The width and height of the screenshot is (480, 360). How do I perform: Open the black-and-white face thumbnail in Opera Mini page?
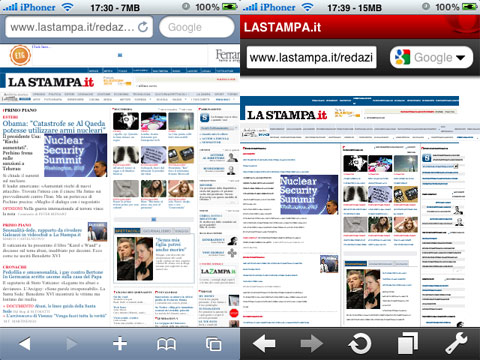[355, 163]
